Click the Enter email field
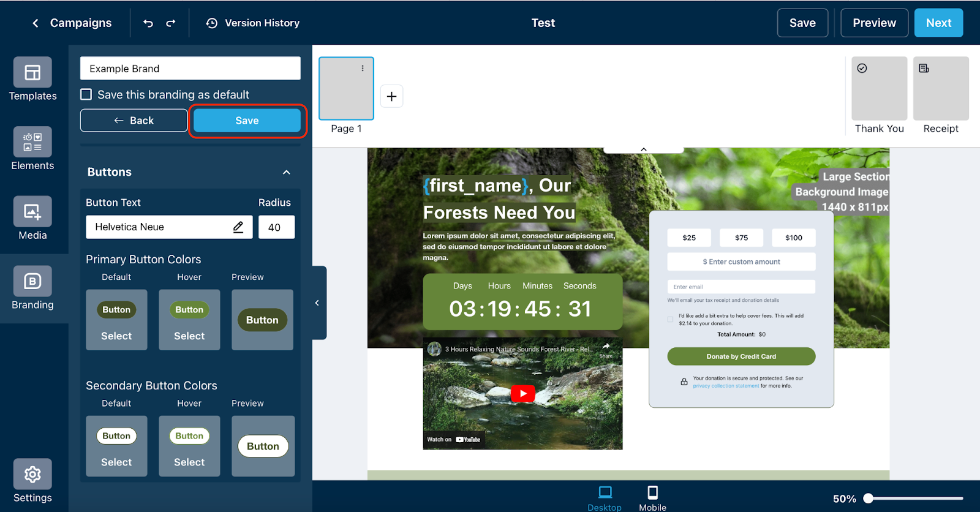 (741, 287)
